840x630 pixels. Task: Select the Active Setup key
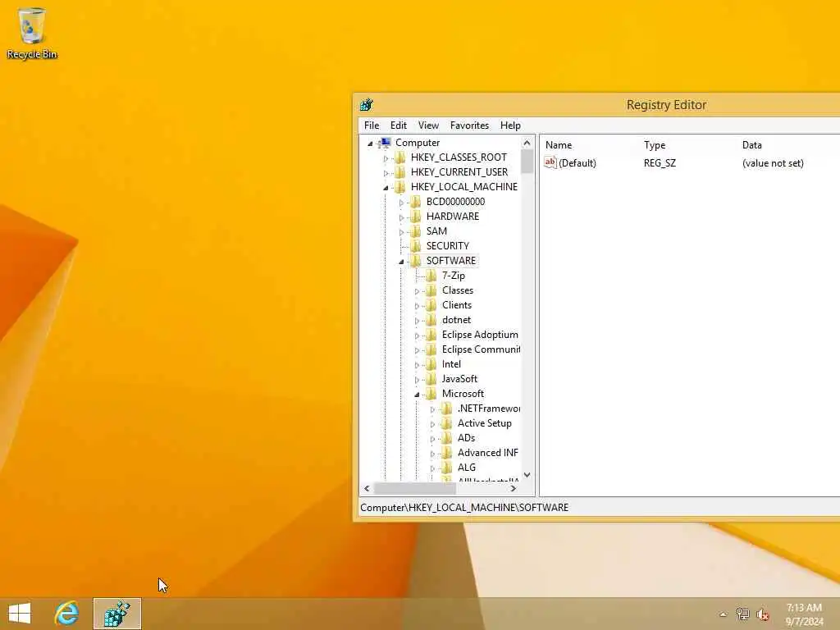pyautogui.click(x=484, y=423)
